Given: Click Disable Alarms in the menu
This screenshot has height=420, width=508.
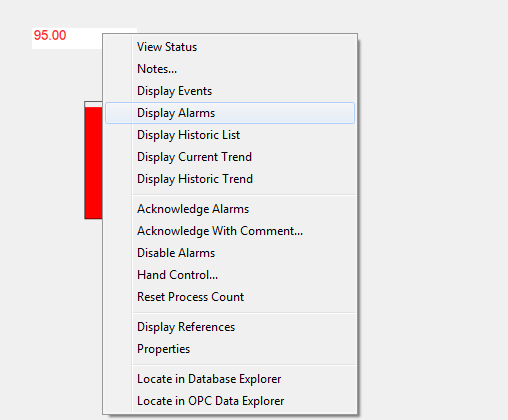Looking at the screenshot, I should click(x=230, y=253).
